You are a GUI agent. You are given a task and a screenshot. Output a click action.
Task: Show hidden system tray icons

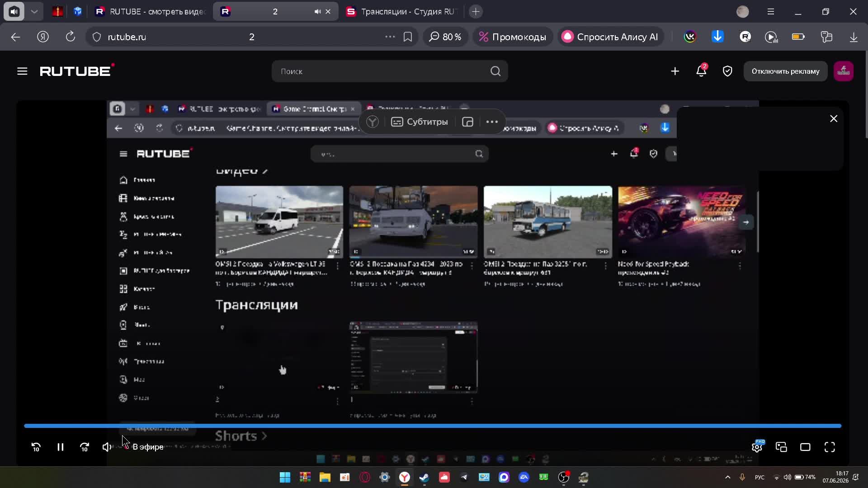[728, 477]
